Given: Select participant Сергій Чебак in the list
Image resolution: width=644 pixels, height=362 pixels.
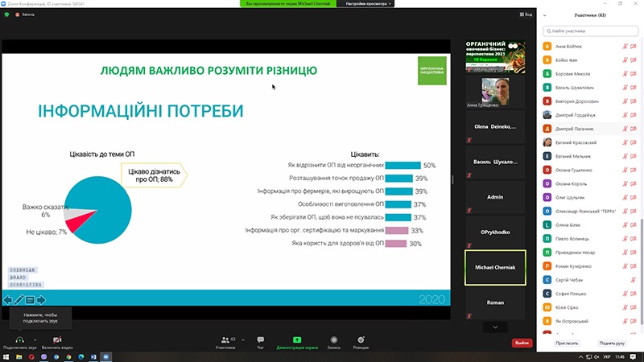Looking at the screenshot, I should (x=590, y=280).
